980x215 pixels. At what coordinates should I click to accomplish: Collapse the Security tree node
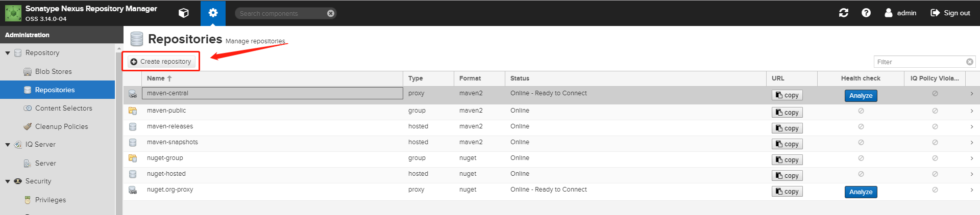8,181
